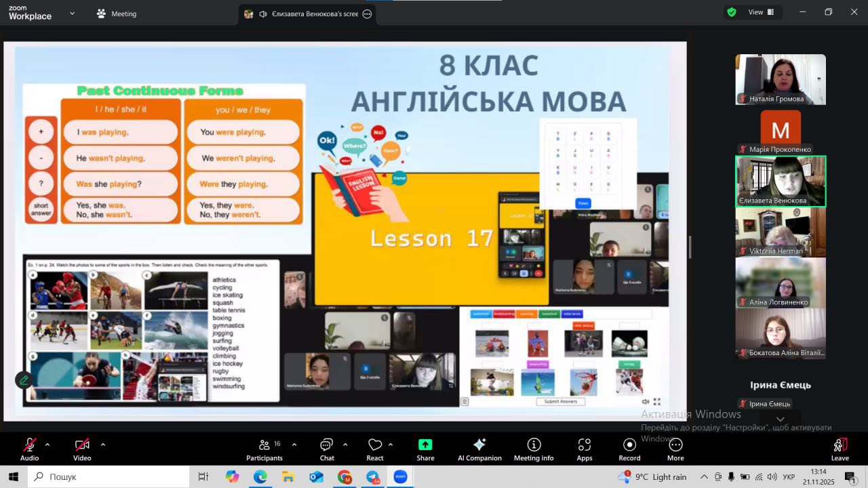Screen dimensions: 868x488
Task: Click the green annotation pencil button
Action: (24, 380)
